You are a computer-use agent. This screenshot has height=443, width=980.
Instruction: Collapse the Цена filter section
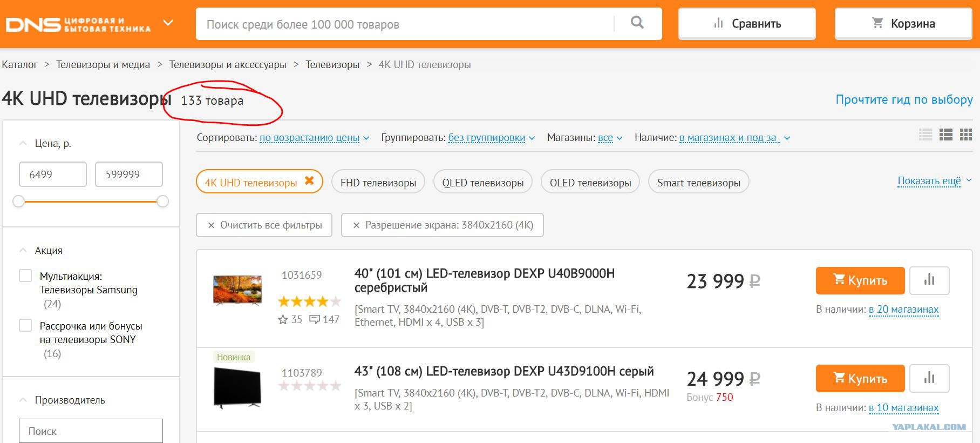(23, 143)
